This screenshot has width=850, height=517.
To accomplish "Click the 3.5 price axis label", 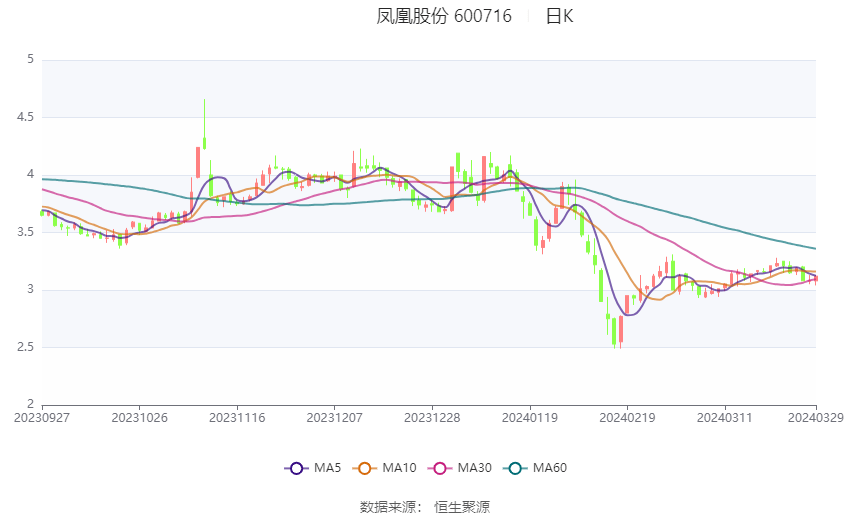I will 25,232.
